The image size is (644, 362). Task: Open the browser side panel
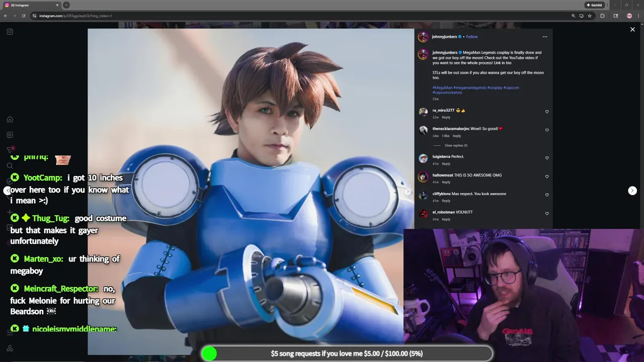pyautogui.click(x=615, y=16)
